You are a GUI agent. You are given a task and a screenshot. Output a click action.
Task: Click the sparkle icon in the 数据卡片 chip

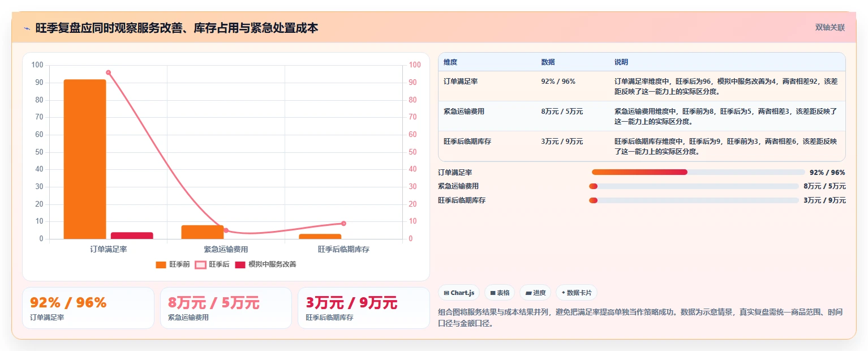point(563,293)
